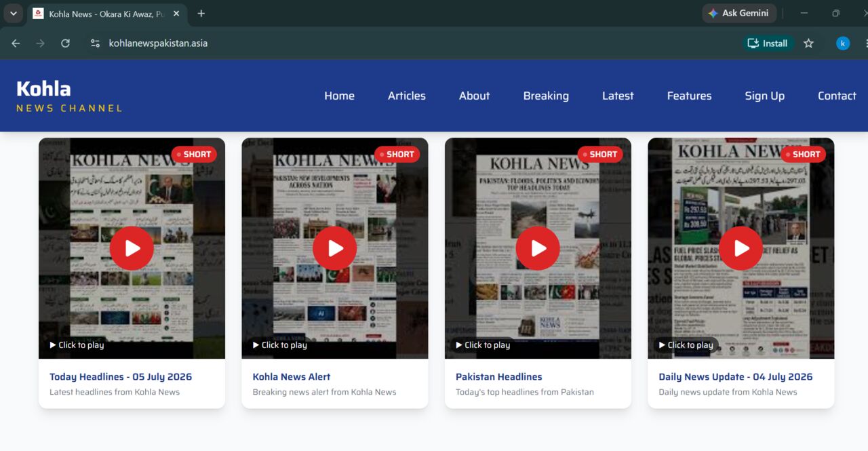The height and width of the screenshot is (451, 868).
Task: Click the browser Back arrow
Action: coord(16,43)
